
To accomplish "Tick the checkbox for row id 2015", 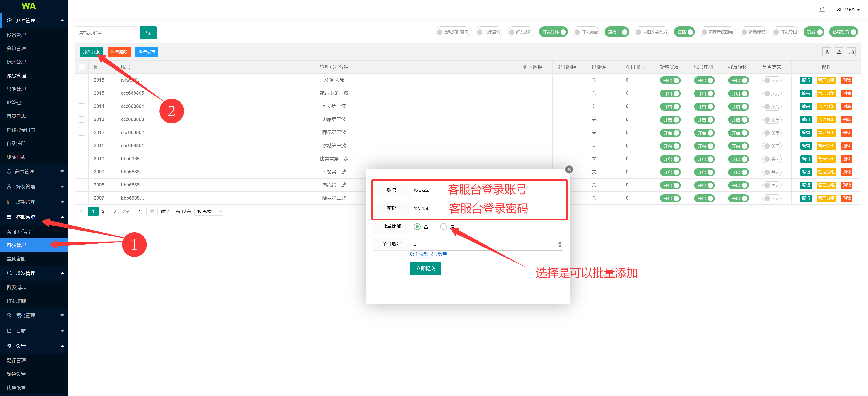I will click(x=82, y=93).
